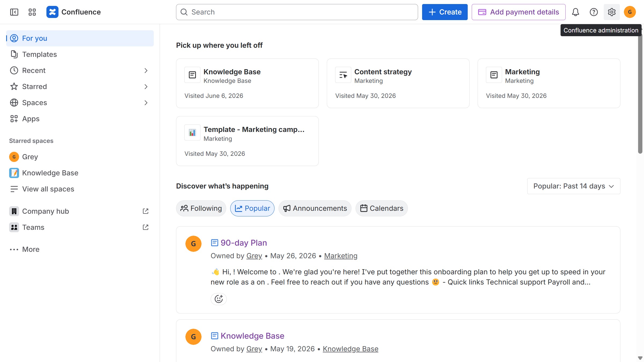The image size is (644, 362).
Task: Open the Template - Marketing camp... card
Action: pos(247,141)
